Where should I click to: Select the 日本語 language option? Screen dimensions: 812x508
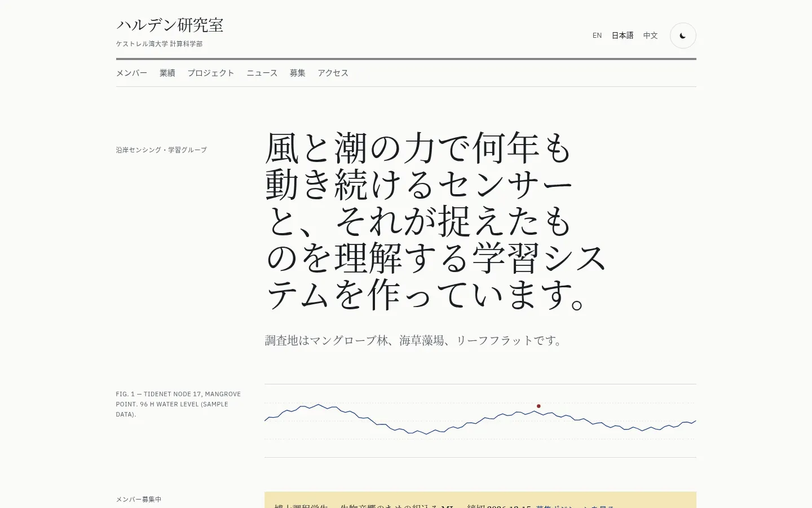click(623, 36)
